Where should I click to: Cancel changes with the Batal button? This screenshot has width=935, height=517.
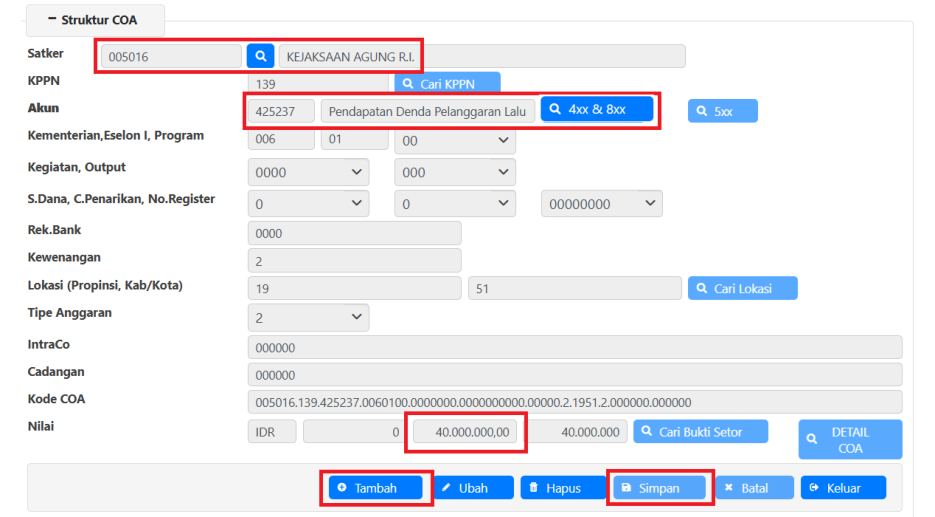754,488
